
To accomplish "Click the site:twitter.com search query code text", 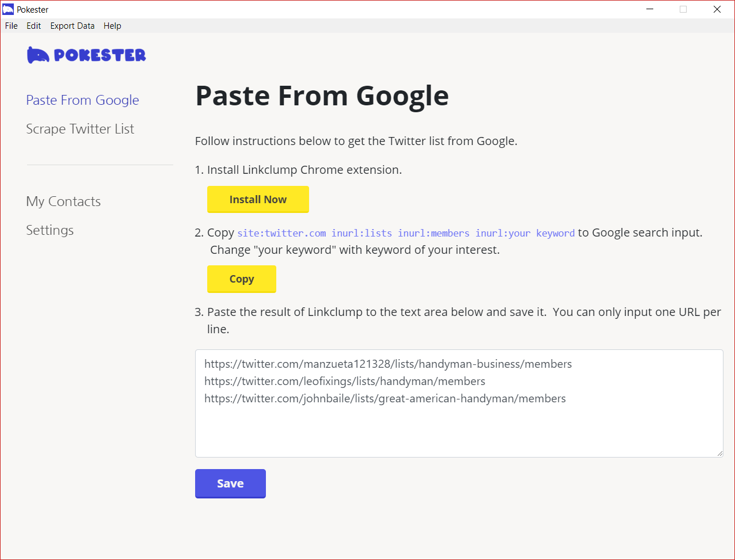I will click(x=406, y=233).
